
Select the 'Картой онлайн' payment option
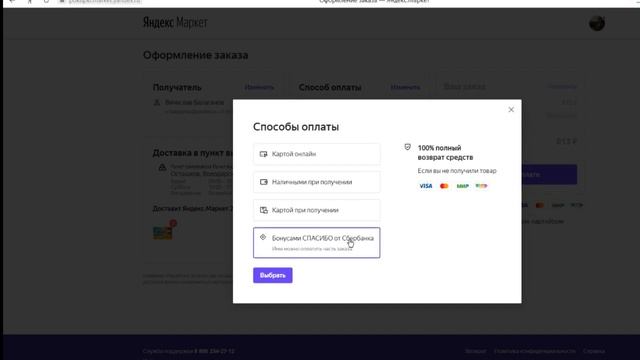[316, 154]
